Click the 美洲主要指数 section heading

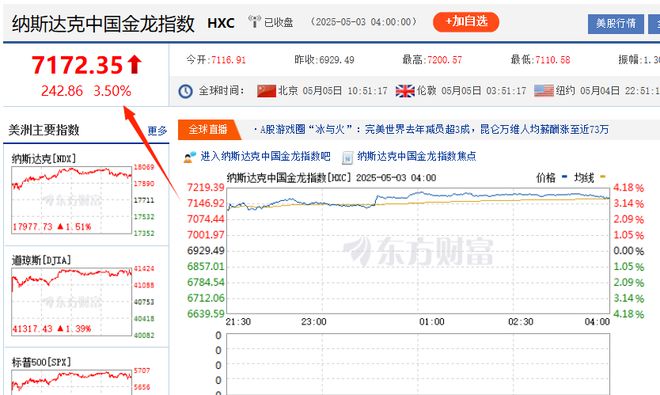44,130
